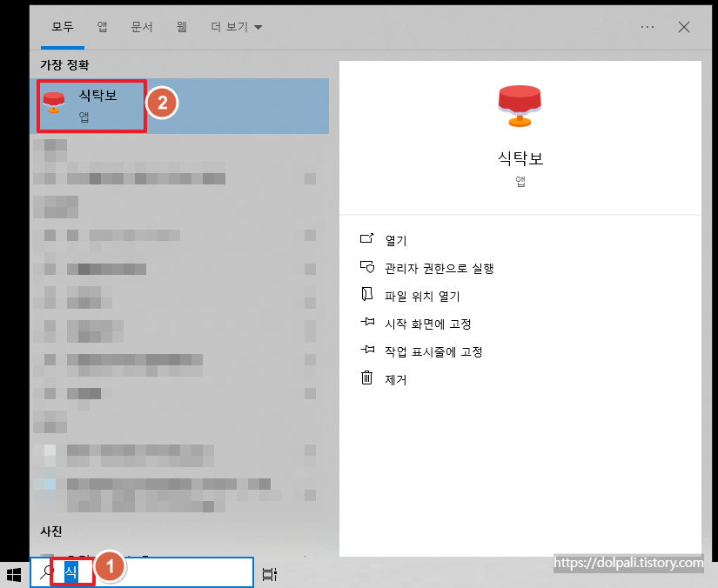Click the 식탁보 app icon in results list
The width and height of the screenshot is (718, 588).
[x=54, y=102]
